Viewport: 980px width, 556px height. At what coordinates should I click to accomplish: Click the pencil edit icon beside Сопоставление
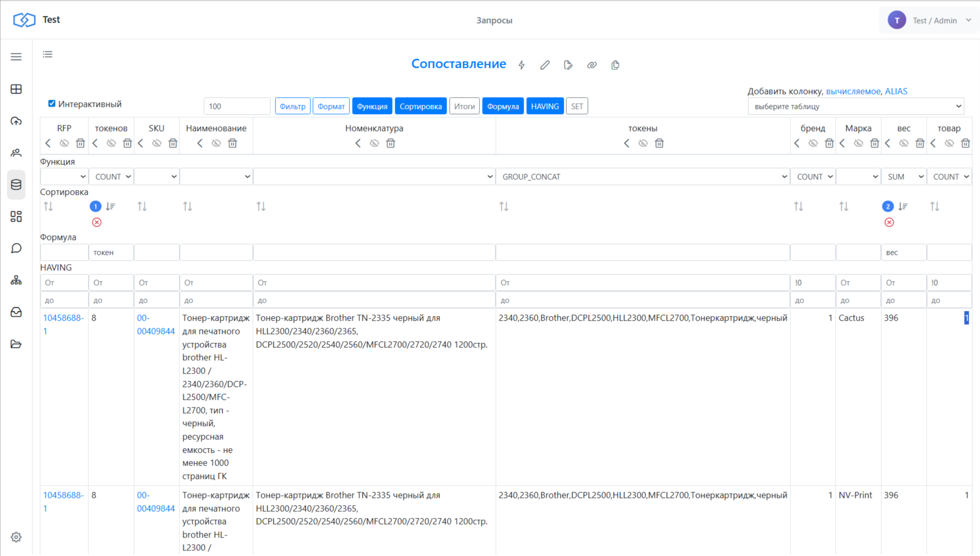(545, 65)
